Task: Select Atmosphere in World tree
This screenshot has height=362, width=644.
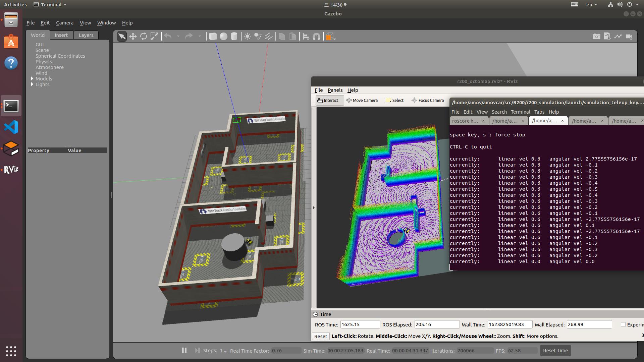Action: click(x=50, y=67)
